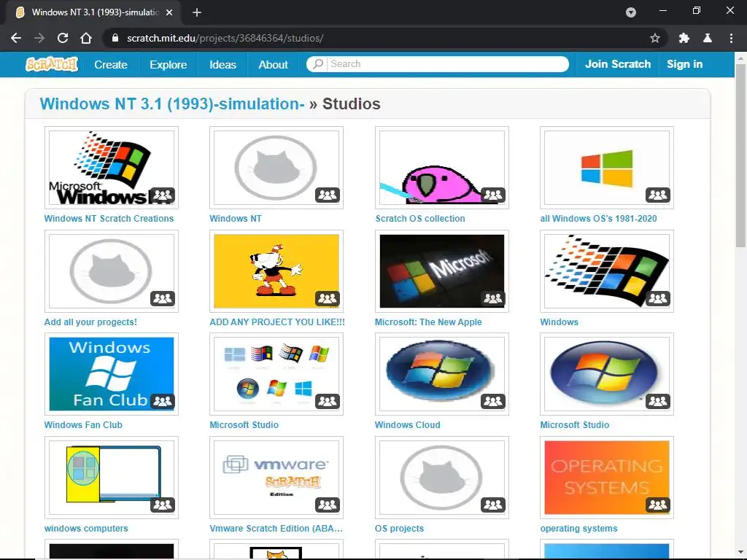Open Windows Cloud orb thumbnail
Screen dimensions: 747x560
click(441, 374)
